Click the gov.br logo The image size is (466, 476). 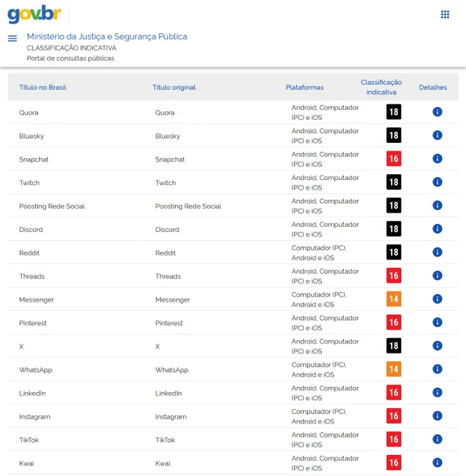pos(34,14)
